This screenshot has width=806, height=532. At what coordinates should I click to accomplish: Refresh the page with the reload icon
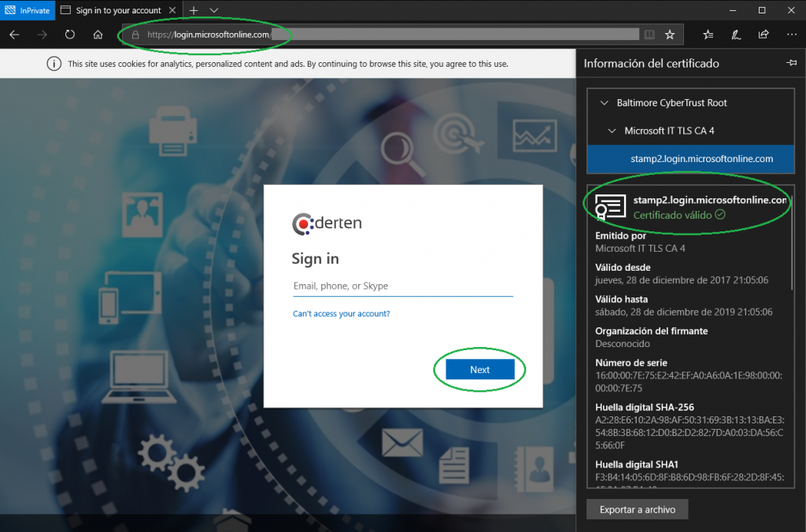pyautogui.click(x=70, y=35)
